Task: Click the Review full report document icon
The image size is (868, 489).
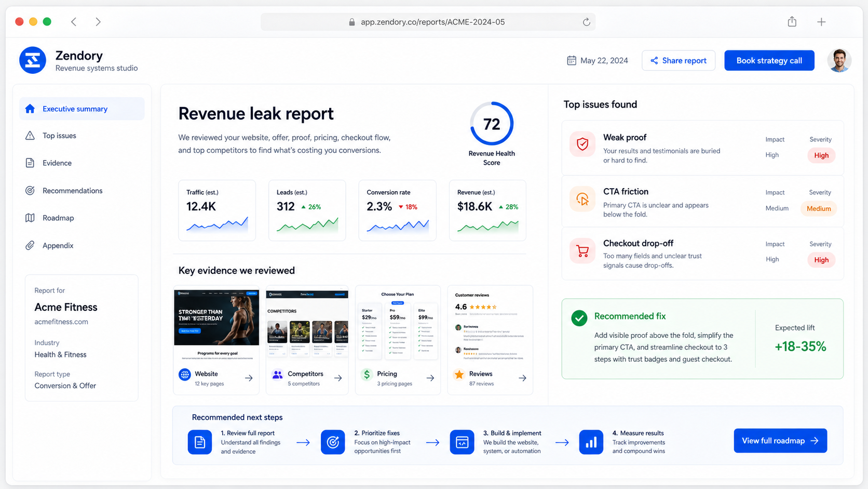Action: point(200,442)
